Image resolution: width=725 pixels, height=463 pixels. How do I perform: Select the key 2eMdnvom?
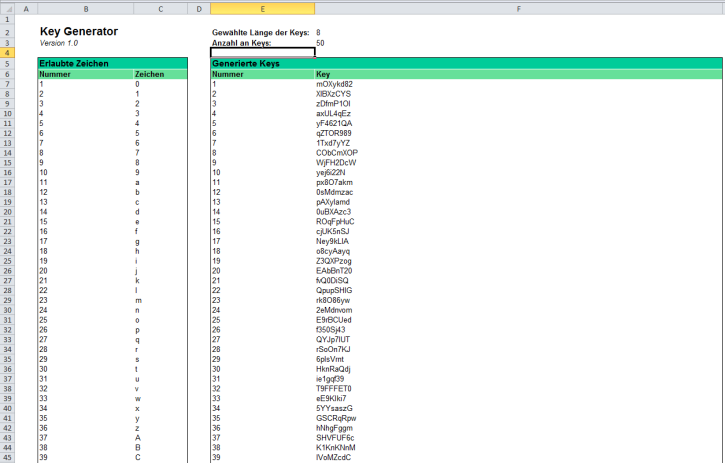click(x=334, y=310)
